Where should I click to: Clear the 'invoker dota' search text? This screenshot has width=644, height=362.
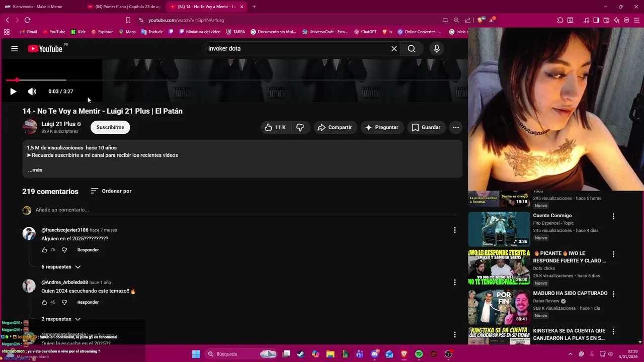394,49
